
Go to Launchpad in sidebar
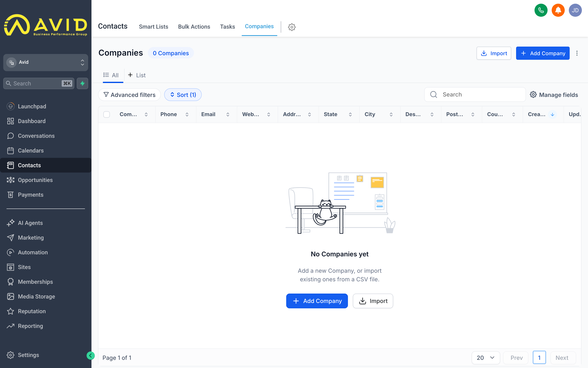pos(46,106)
